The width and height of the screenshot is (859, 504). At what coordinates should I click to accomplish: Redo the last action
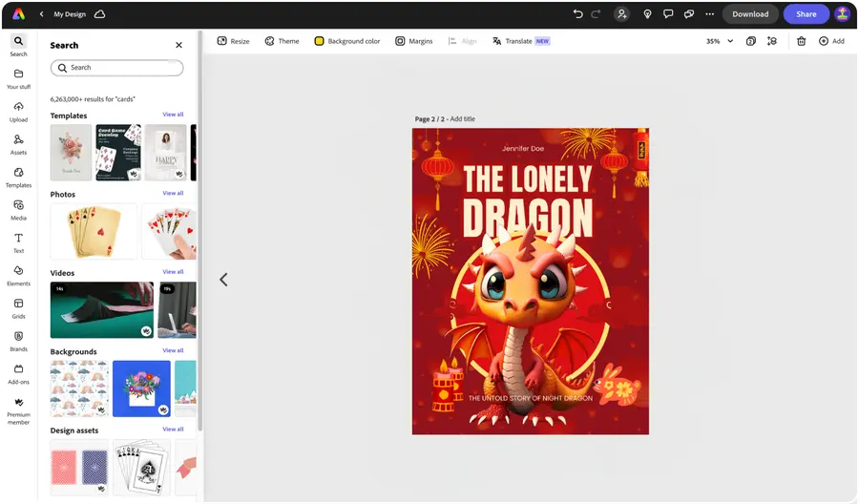click(x=596, y=14)
